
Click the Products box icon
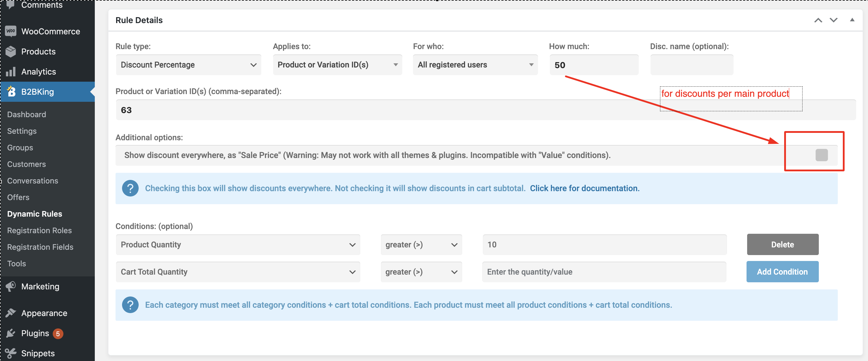[11, 51]
